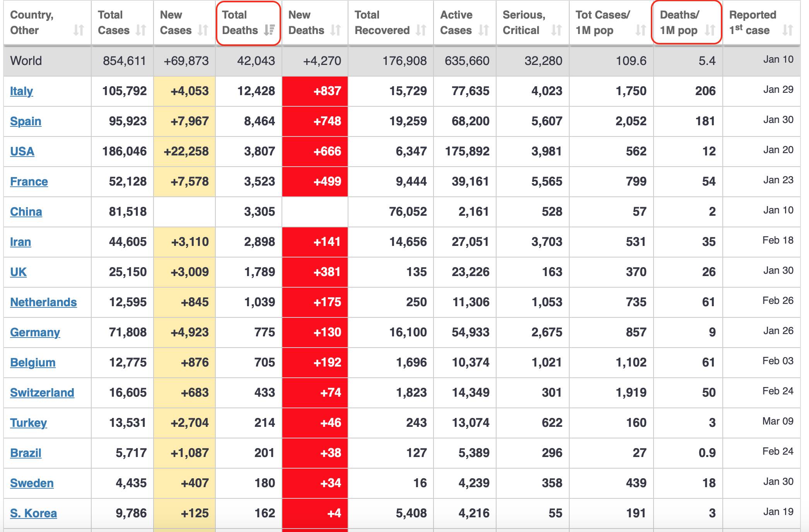Sort by Total Recovered arrows icon

(x=421, y=30)
